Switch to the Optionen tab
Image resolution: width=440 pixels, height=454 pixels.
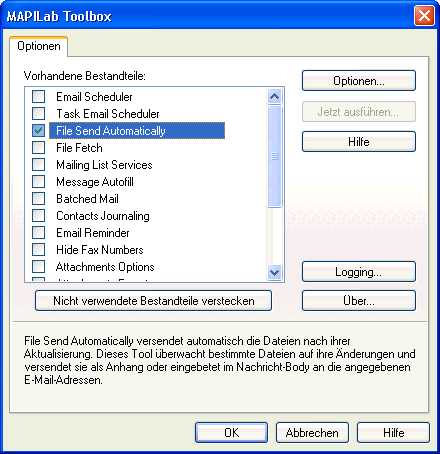click(39, 46)
